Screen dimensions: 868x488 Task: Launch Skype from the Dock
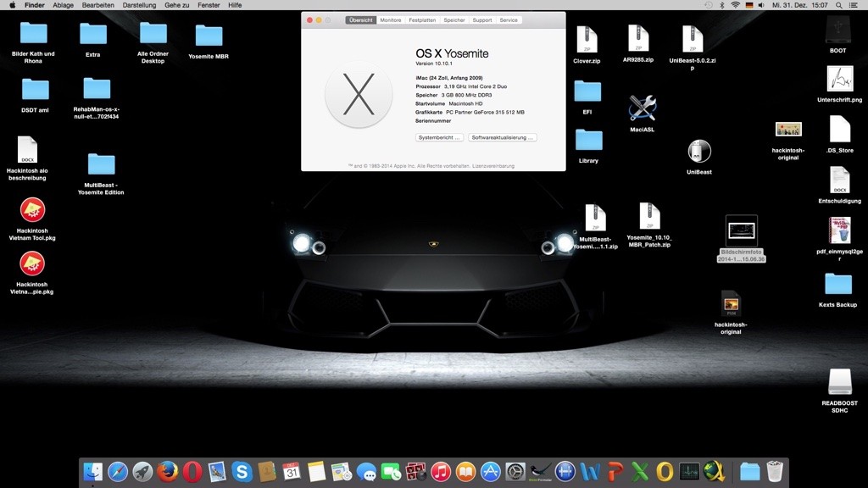click(242, 472)
